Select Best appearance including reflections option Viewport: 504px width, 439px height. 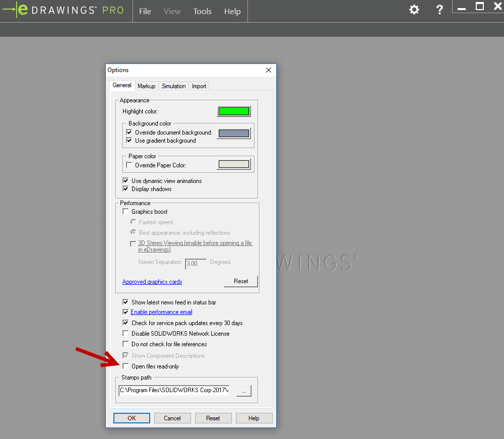click(133, 232)
